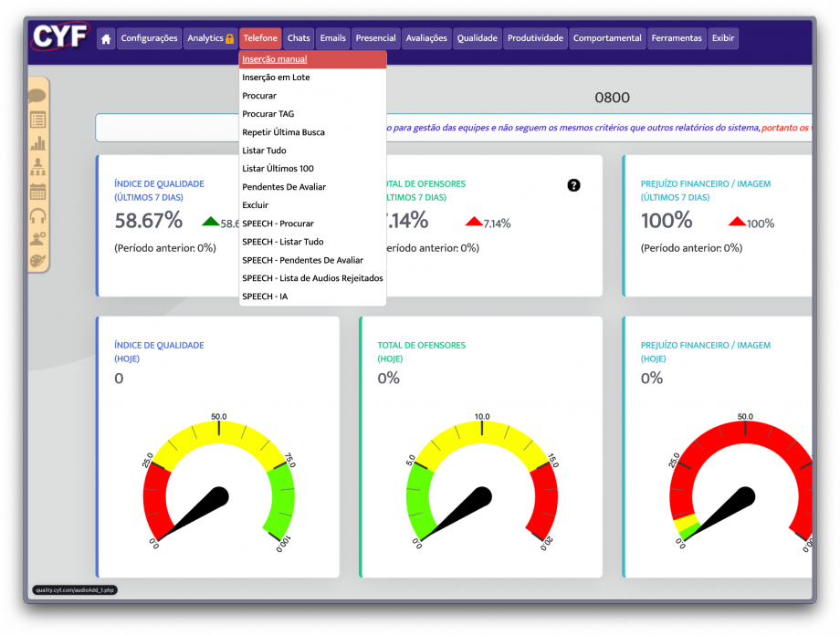
Task: Select Inserção manual from Telefone menu
Action: (275, 59)
